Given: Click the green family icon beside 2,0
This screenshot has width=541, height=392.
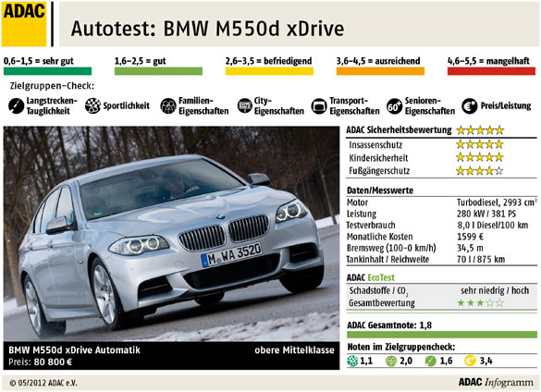Looking at the screenshot, I should coord(391,361).
